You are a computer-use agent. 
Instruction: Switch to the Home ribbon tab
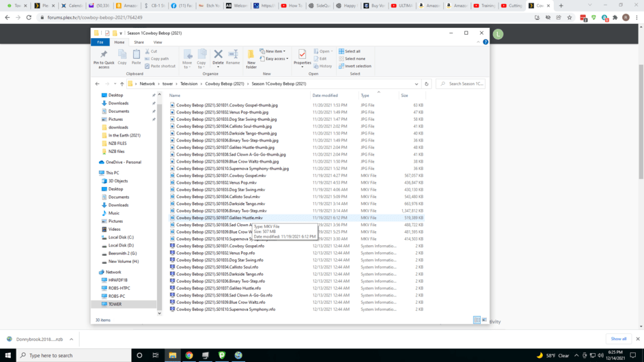[x=119, y=42]
